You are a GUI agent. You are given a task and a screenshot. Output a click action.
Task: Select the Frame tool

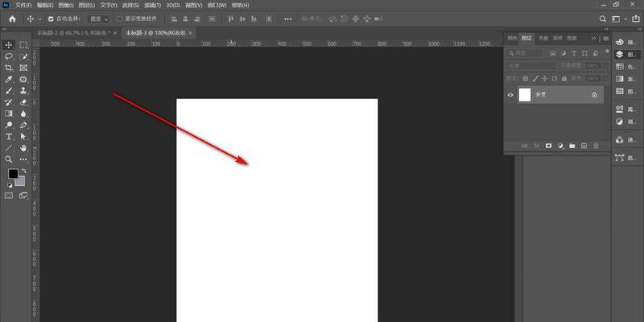23,68
